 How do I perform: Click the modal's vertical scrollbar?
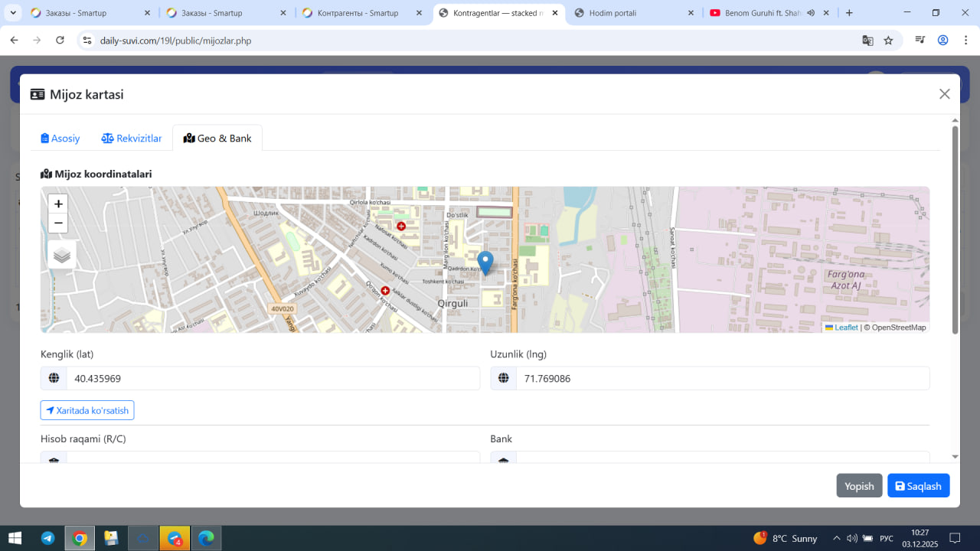[x=955, y=230]
